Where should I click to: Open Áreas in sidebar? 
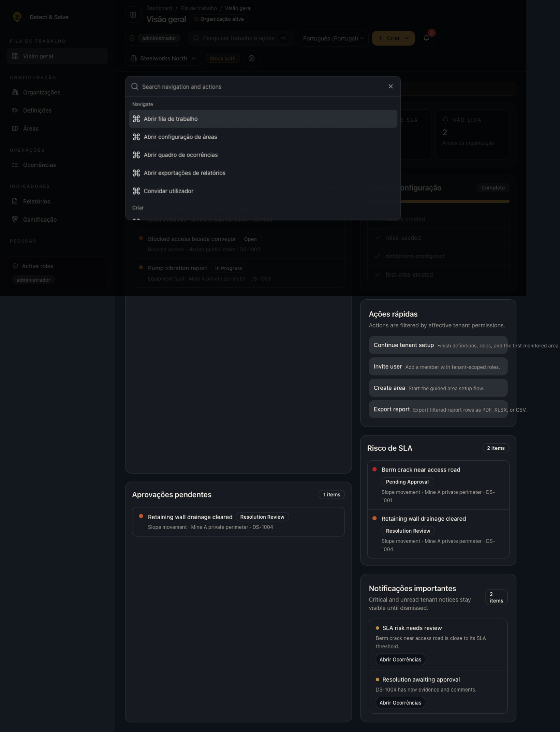[58, 128]
